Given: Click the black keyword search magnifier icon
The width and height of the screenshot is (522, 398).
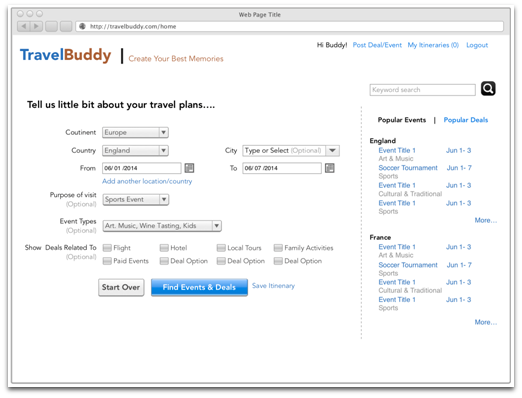Looking at the screenshot, I should click(x=488, y=89).
